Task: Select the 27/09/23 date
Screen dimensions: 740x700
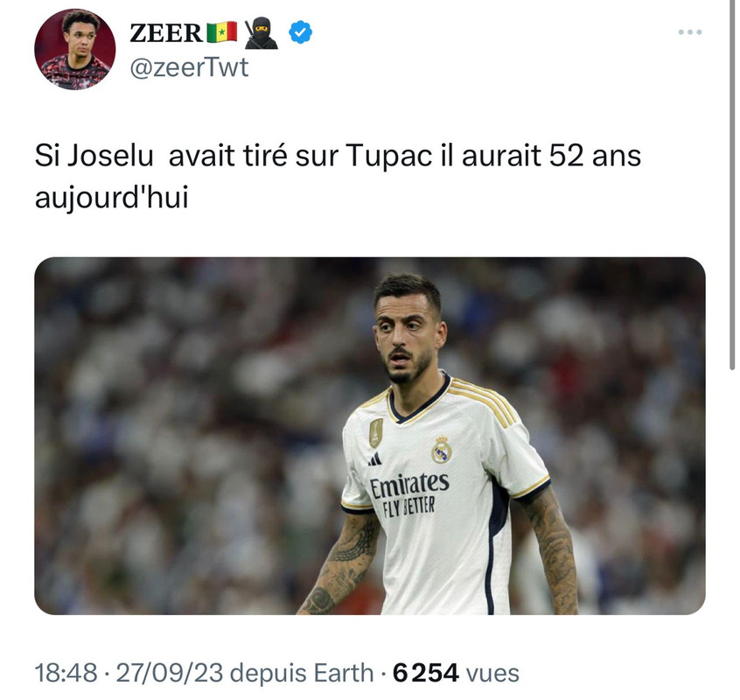Action: (x=170, y=672)
